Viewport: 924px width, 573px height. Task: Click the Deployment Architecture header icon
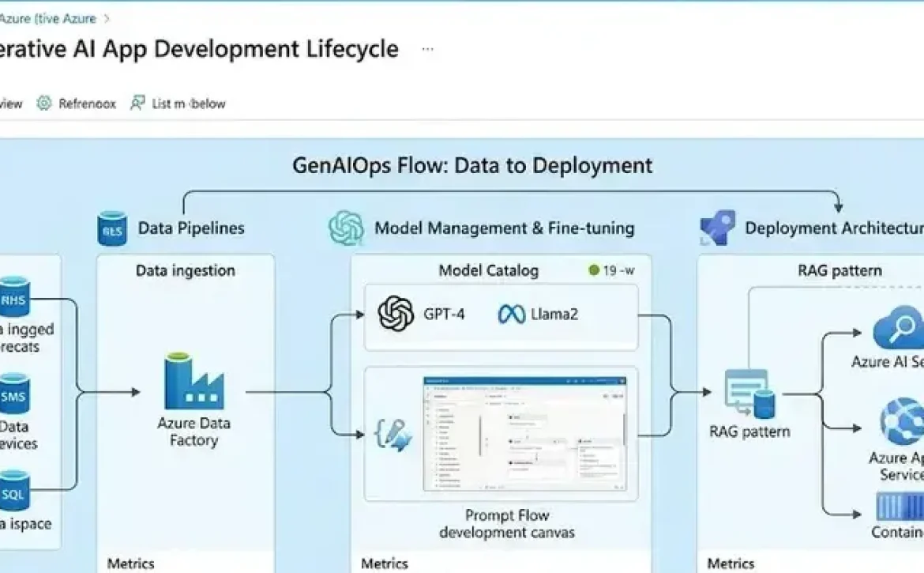[x=717, y=228]
